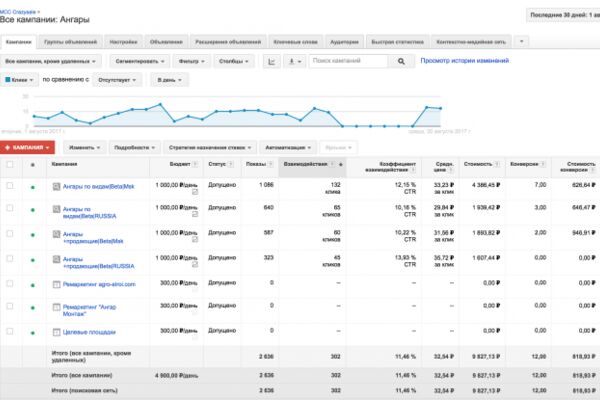Click budget edit icon for Ангары по видам|Beta|Msk
Viewport: 600px width, 400px height.
tap(195, 192)
